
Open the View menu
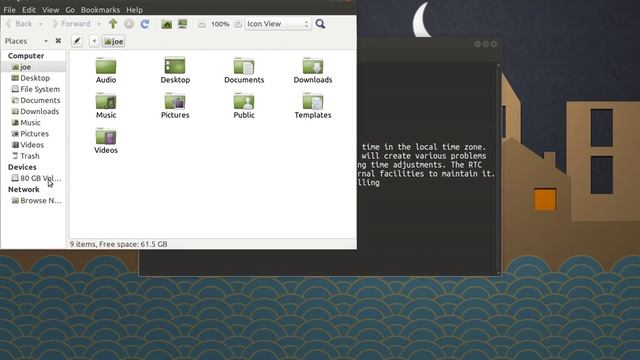coord(51,9)
